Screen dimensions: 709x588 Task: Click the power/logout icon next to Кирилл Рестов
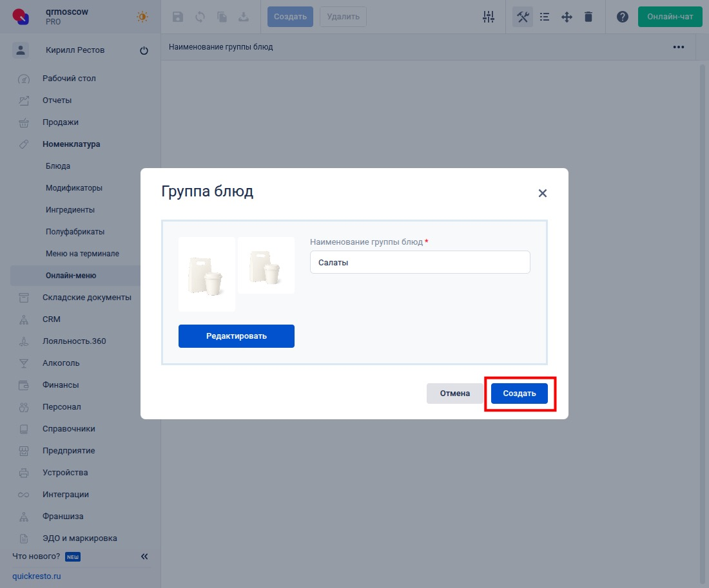click(144, 50)
